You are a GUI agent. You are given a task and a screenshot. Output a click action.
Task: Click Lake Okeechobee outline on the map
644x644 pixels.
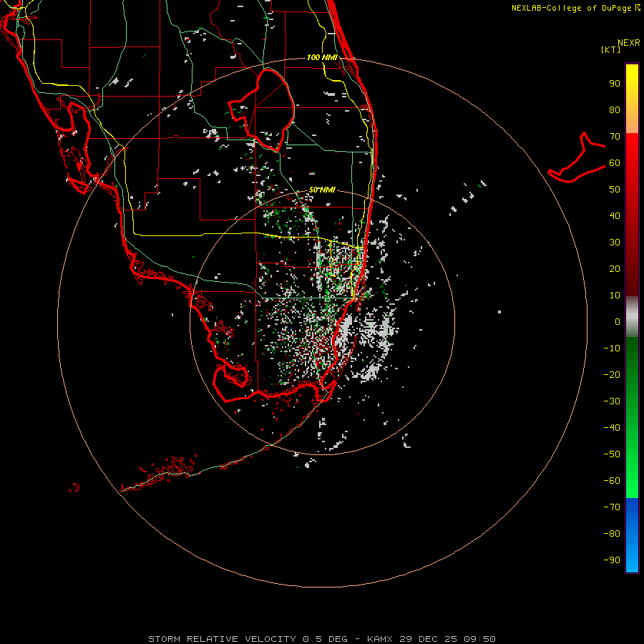(262, 109)
